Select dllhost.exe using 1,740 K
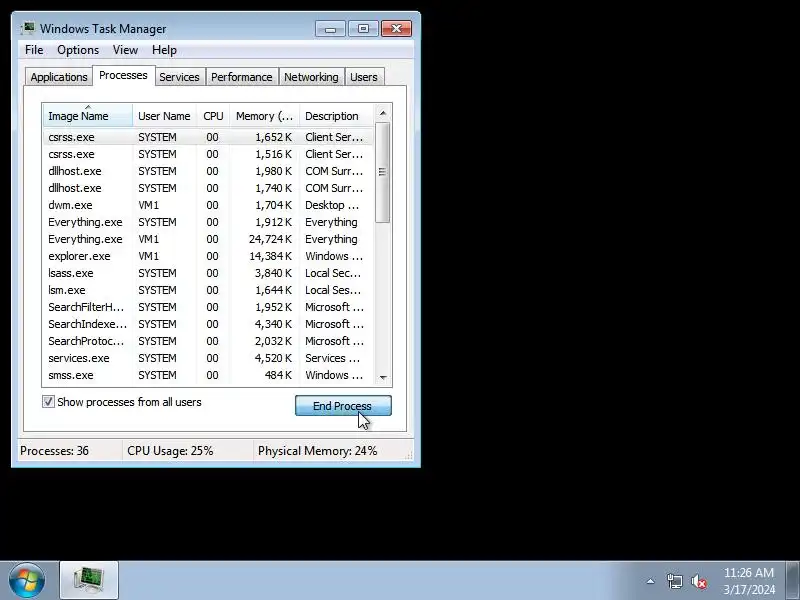This screenshot has height=600, width=800. (208, 188)
